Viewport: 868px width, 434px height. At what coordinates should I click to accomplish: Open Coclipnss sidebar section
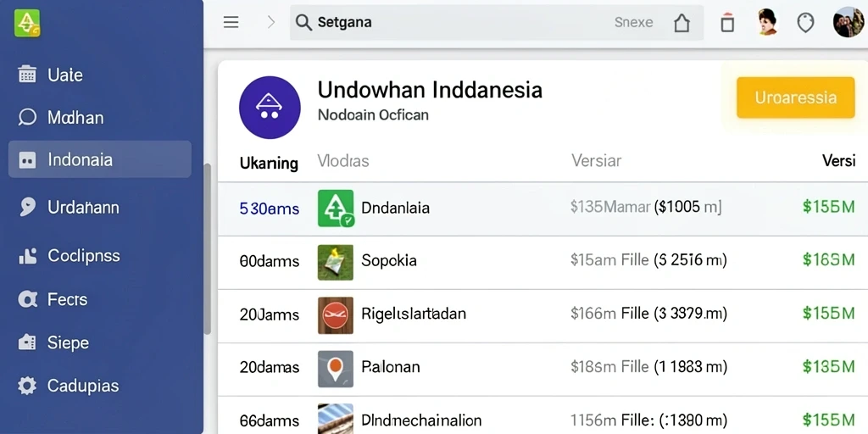(x=69, y=255)
